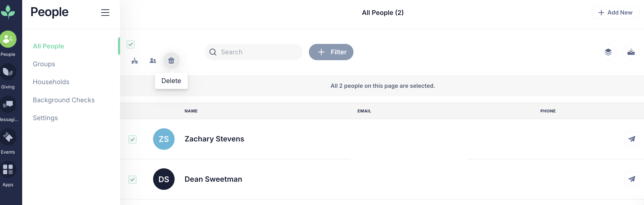The image size is (644, 205).
Task: Click the stacked layers icon
Action: [x=608, y=52]
